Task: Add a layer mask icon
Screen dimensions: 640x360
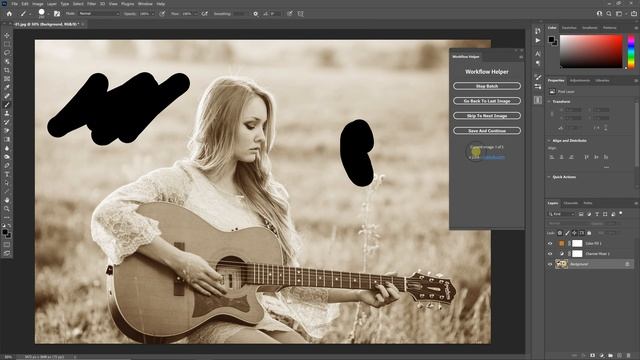Action: coord(592,356)
